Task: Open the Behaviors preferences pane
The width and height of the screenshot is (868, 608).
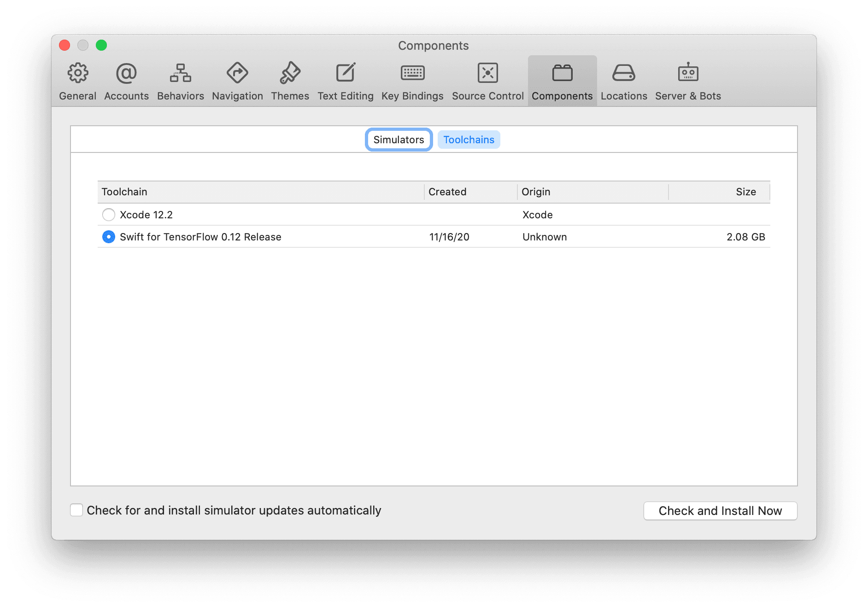Action: coord(180,81)
